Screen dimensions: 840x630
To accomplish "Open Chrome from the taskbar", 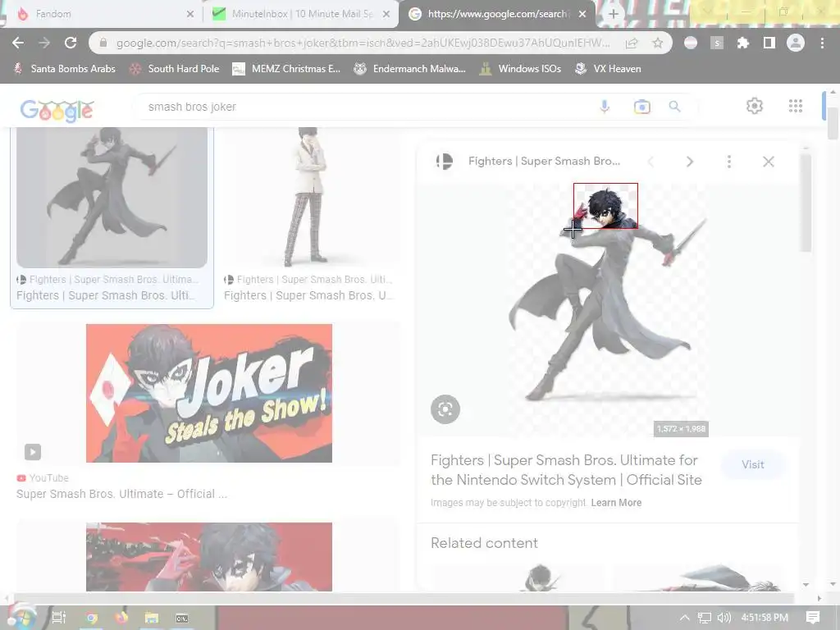I will [x=92, y=618].
